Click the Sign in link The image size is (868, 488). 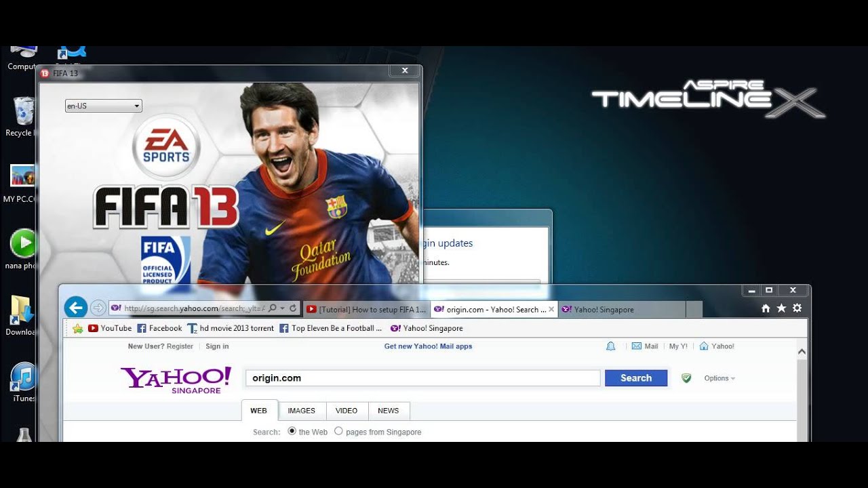coord(217,346)
